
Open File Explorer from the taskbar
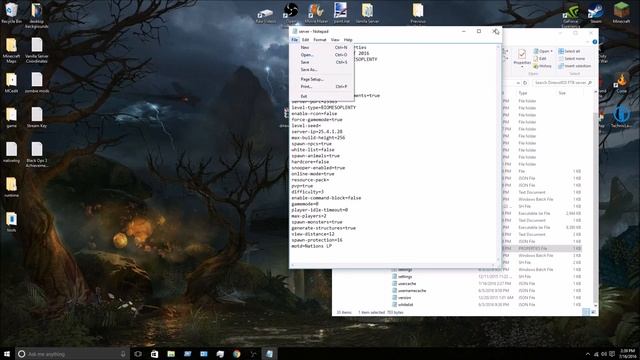tap(171, 354)
